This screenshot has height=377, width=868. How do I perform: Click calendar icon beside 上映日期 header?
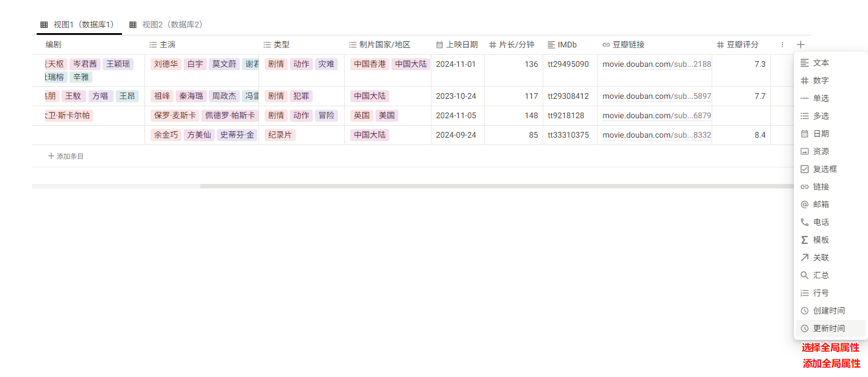439,45
